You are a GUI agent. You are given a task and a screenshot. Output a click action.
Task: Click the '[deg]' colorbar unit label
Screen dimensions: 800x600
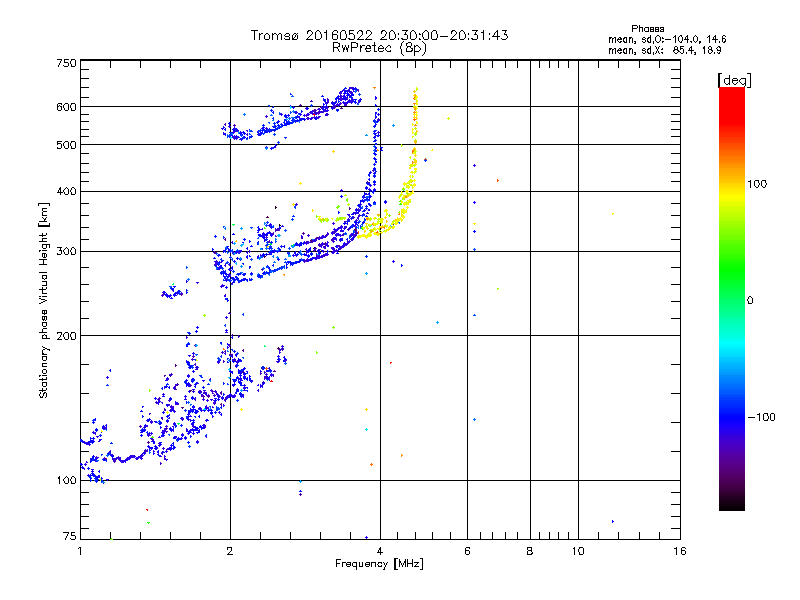click(734, 80)
